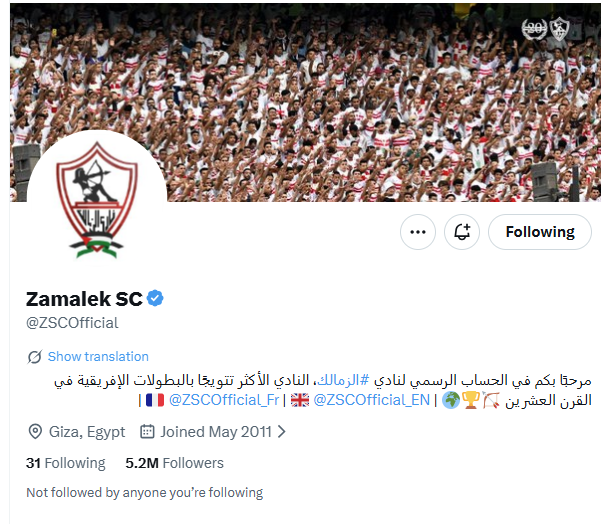601x524 pixels.
Task: Click the location pin icon near Giza
Action: (x=35, y=432)
